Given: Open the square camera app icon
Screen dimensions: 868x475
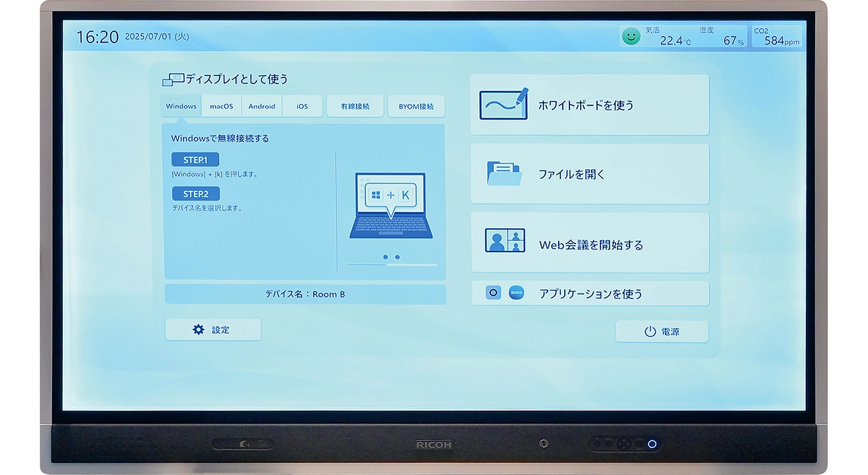Looking at the screenshot, I should 493,293.
